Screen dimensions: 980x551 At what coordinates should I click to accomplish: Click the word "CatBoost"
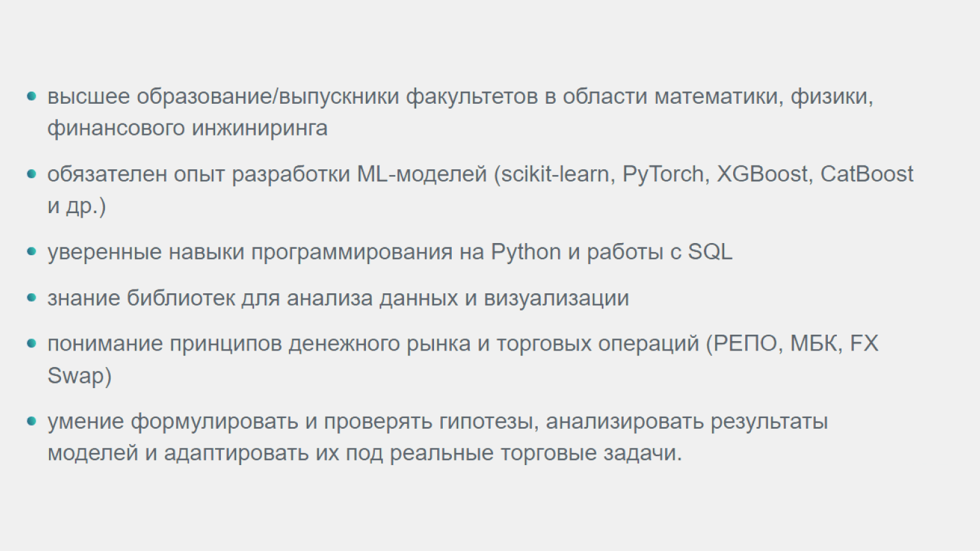click(867, 174)
